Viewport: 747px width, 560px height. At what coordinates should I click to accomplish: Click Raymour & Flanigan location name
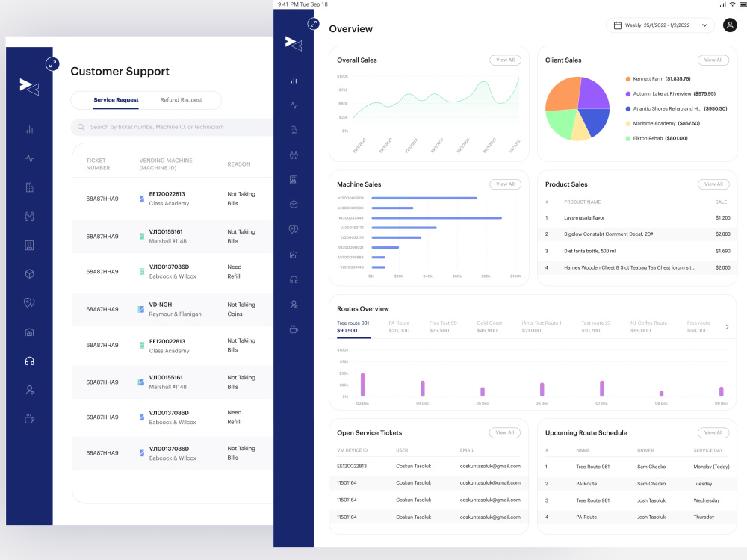coord(175,314)
